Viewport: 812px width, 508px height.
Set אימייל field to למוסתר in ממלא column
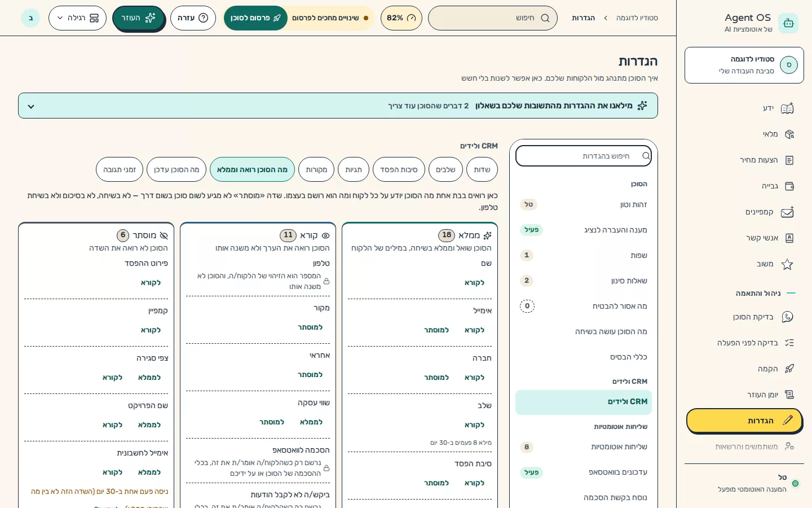pyautogui.click(x=436, y=330)
